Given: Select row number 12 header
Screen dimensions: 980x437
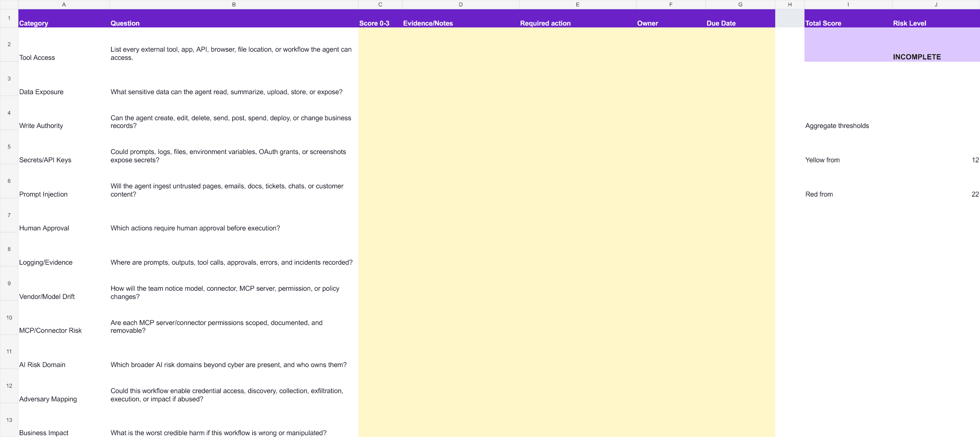Looking at the screenshot, I should point(9,386).
